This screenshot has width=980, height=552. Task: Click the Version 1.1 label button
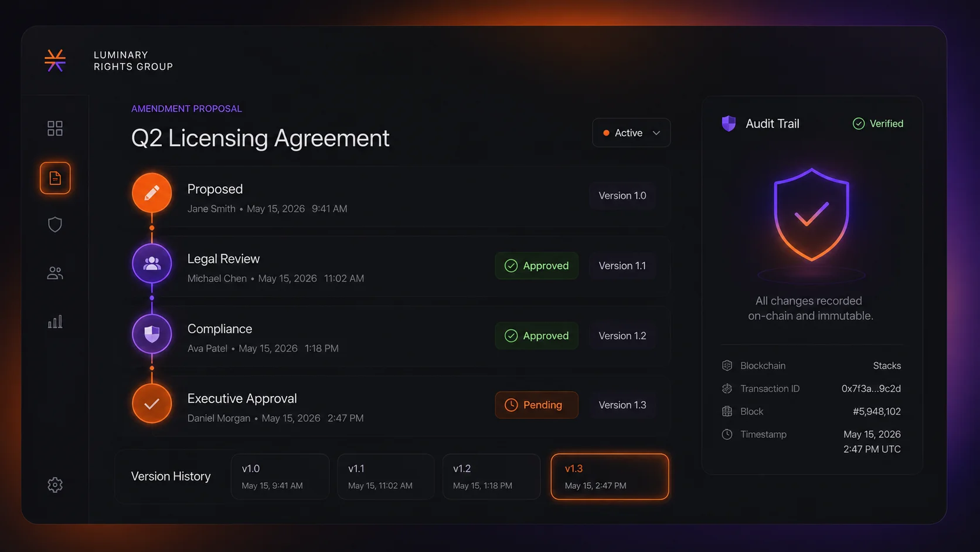(622, 266)
